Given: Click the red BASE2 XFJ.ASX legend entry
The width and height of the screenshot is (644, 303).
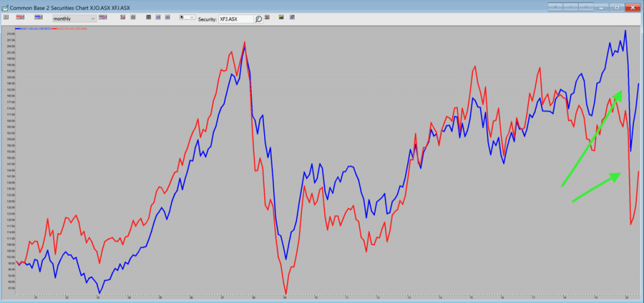Looking at the screenshot, I should tap(69, 29).
